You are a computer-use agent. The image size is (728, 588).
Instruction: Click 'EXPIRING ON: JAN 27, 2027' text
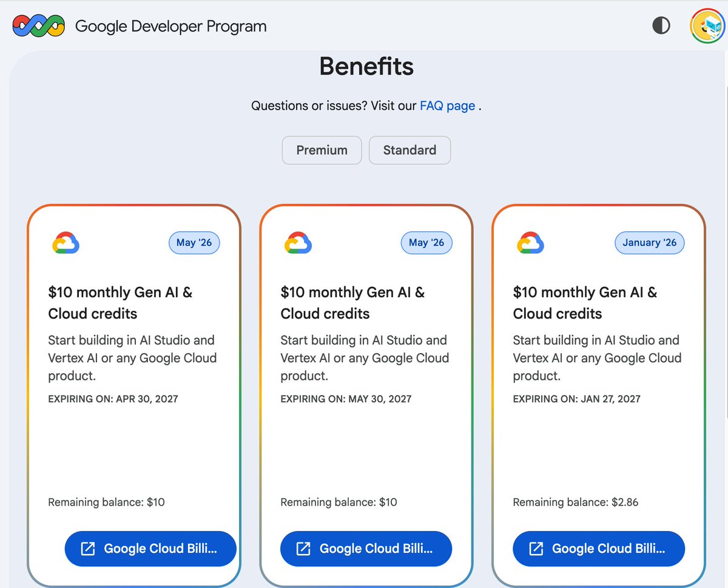(x=577, y=399)
